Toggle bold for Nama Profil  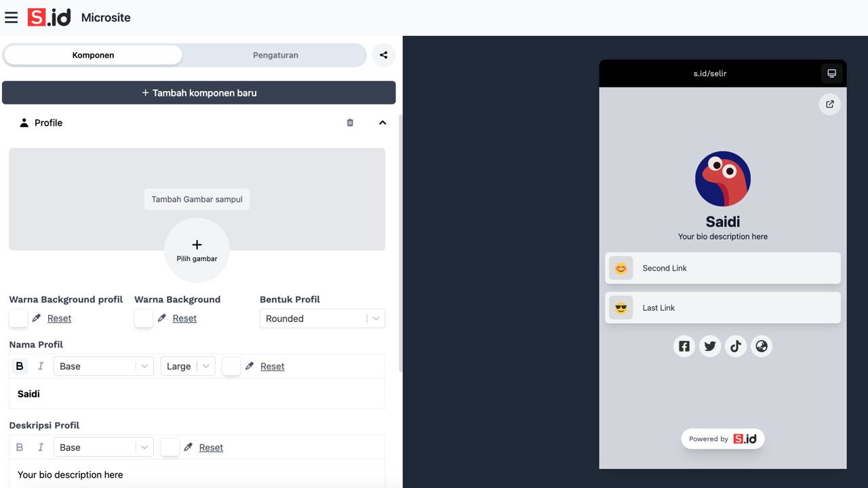[20, 367]
